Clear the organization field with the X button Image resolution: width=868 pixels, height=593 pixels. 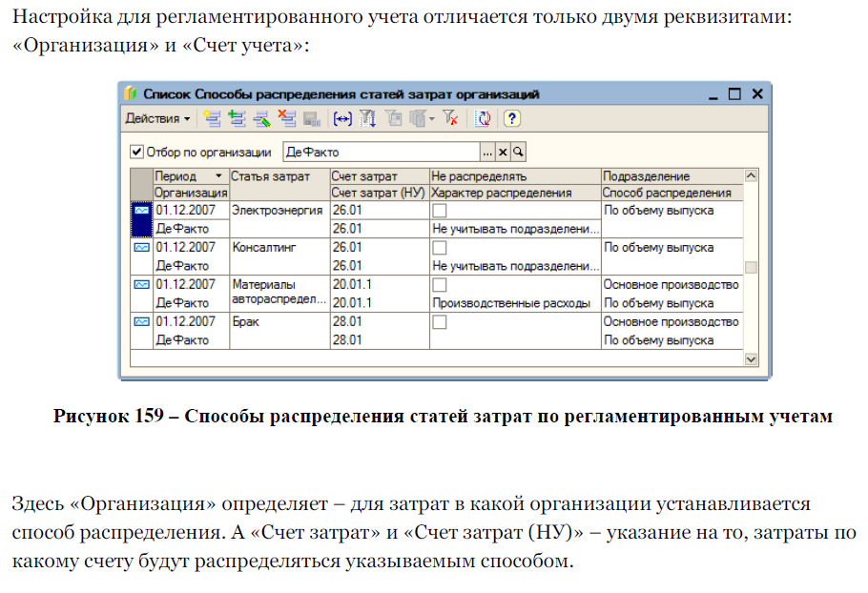[503, 152]
